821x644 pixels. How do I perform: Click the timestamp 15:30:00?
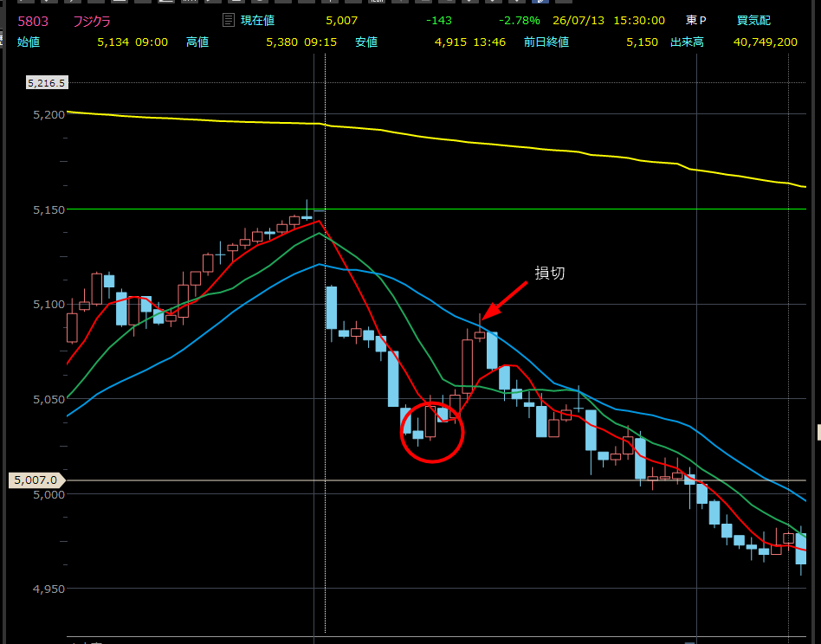coord(639,21)
